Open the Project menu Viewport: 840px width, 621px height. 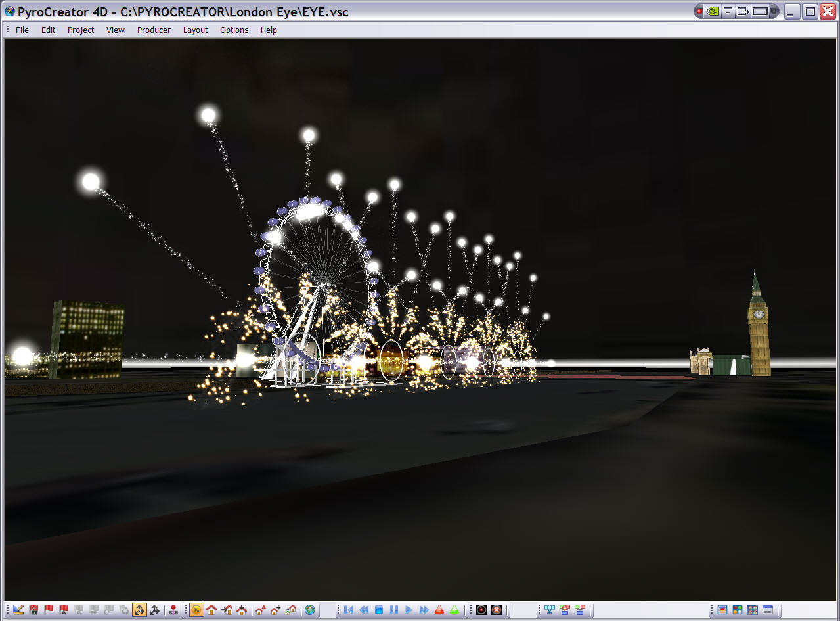[81, 30]
